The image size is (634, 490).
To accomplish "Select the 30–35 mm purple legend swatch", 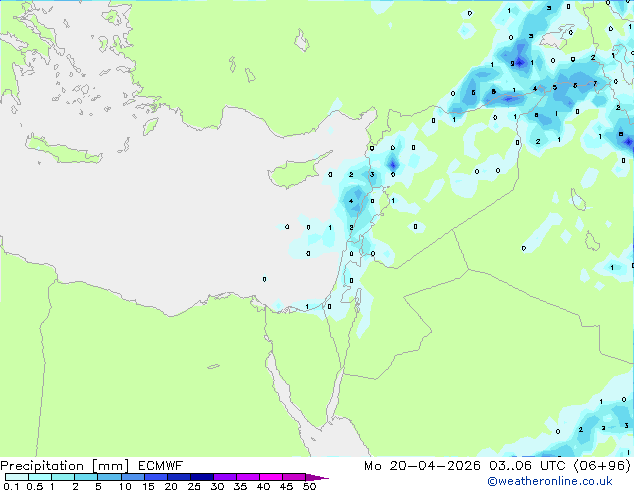I will 224,477.
